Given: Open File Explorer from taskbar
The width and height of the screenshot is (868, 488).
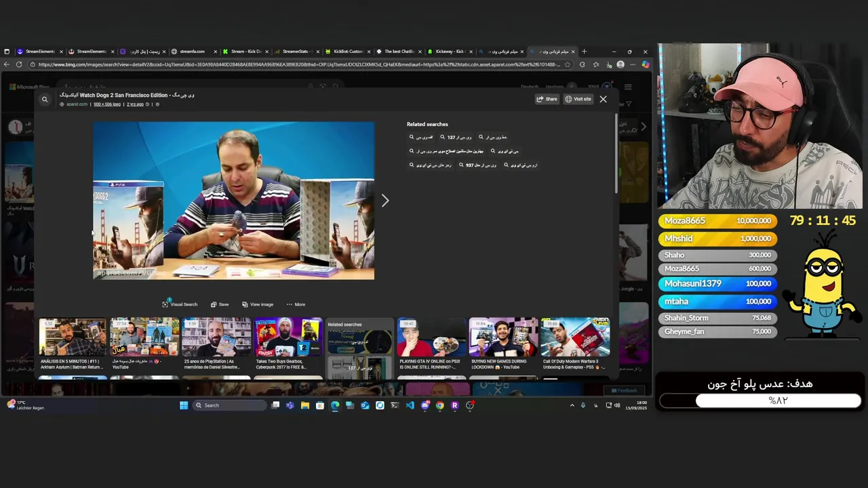Looking at the screenshot, I should (305, 405).
